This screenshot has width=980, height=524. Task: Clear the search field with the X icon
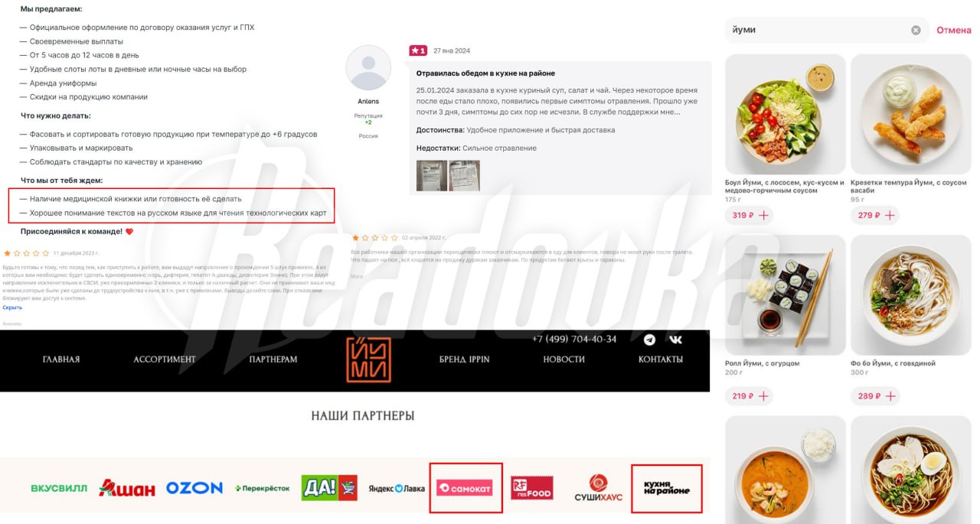pos(916,30)
